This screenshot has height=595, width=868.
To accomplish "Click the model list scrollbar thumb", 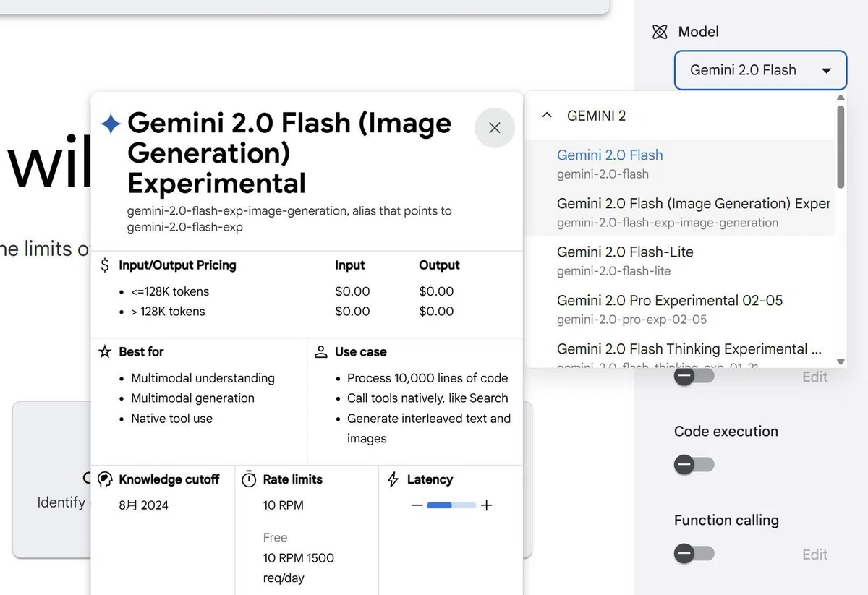I will tap(841, 146).
